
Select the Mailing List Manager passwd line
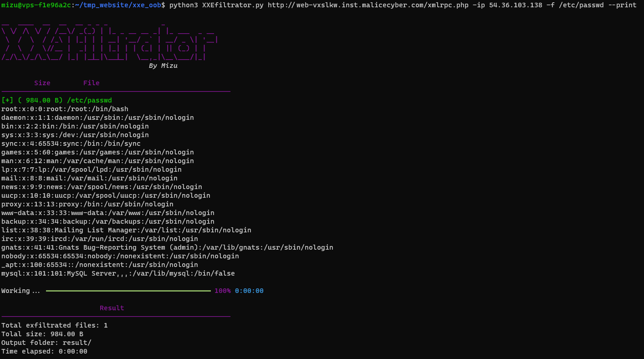(126, 230)
